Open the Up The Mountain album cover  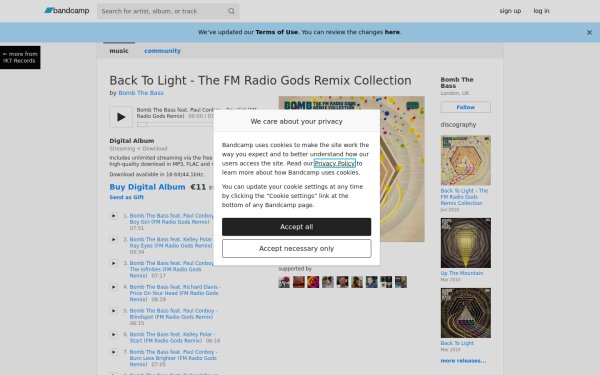(466, 243)
